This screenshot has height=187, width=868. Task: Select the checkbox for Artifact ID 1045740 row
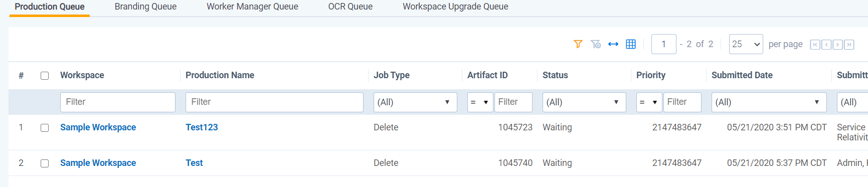[45, 163]
